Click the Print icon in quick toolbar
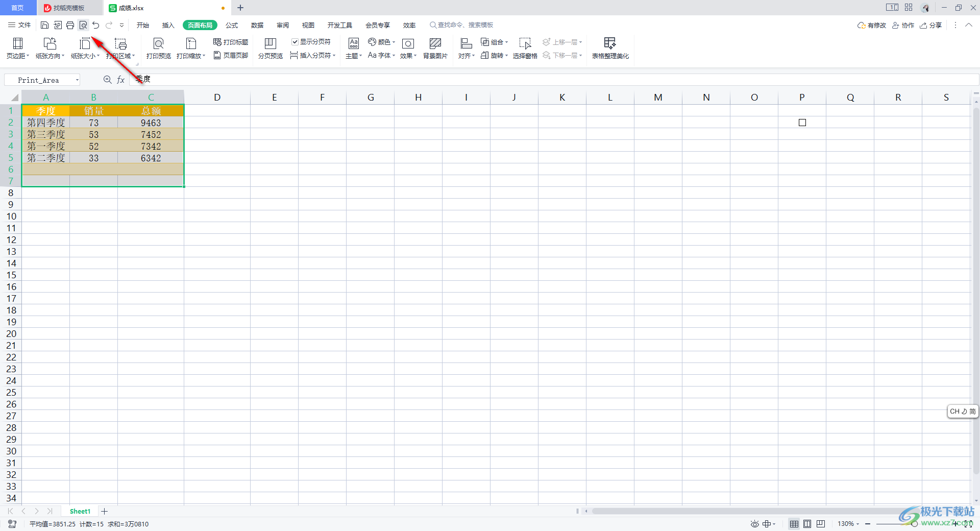 point(70,25)
